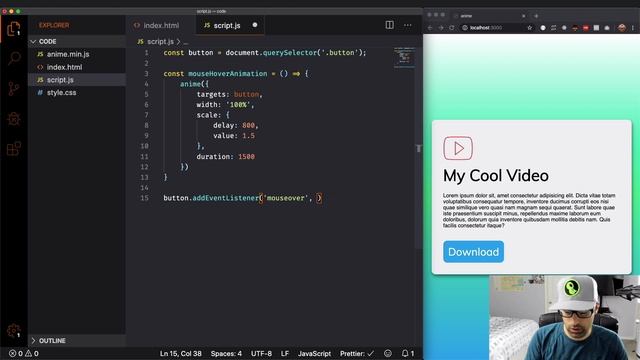Viewport: 640px width, 360px height.
Task: Open the Search view in activity bar
Action: click(x=14, y=58)
